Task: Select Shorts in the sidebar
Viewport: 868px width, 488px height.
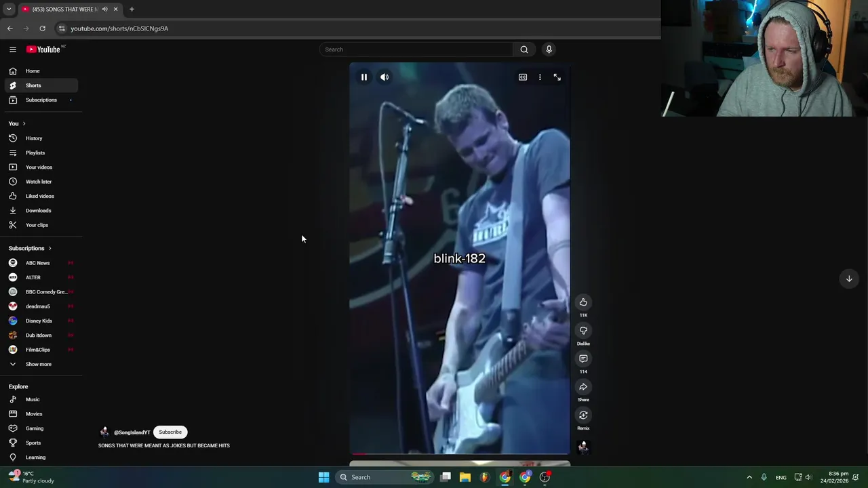Action: point(41,85)
